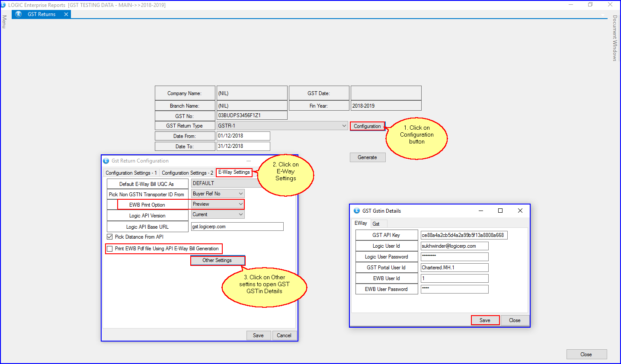Image resolution: width=621 pixels, height=364 pixels.
Task: Select the EWay tab in Gstin Details
Action: (x=361, y=223)
